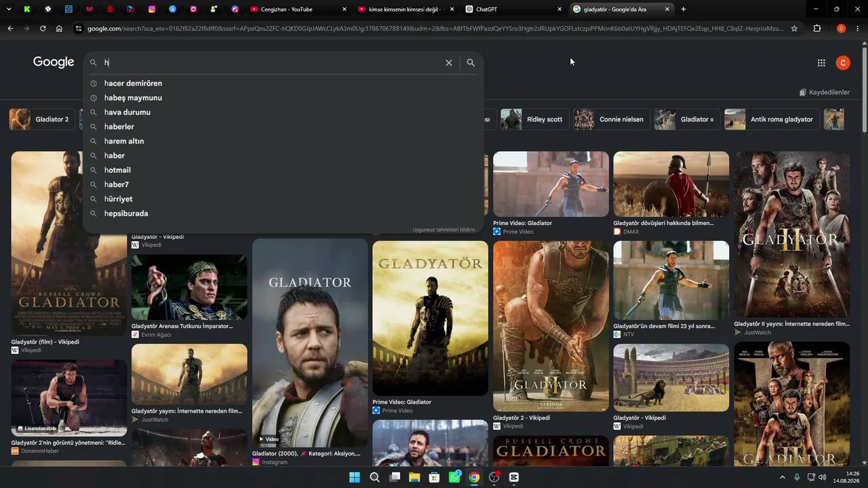
Task: Open the 'Prime Video: Gladiator' yellow poster image
Action: tap(430, 319)
